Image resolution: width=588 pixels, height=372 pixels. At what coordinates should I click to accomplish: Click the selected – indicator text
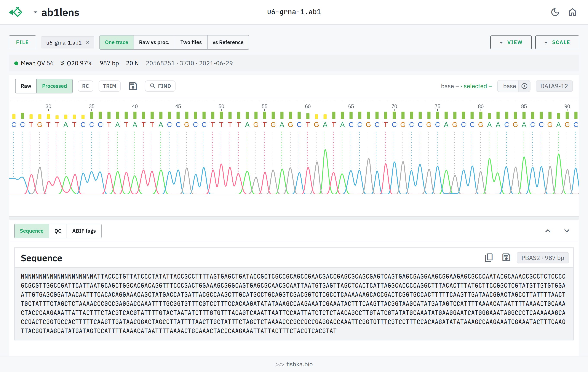click(x=478, y=86)
